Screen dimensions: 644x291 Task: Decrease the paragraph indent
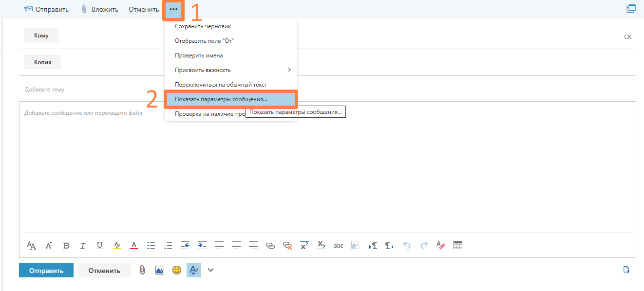(185, 245)
